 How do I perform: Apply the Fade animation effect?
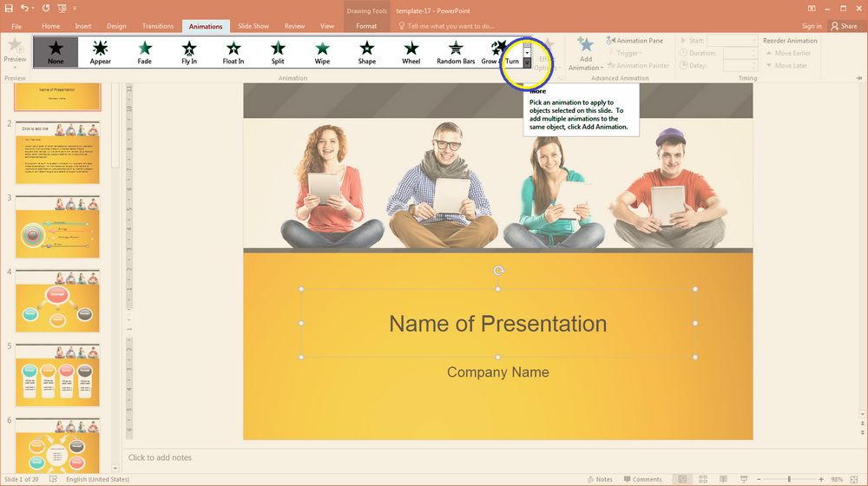(144, 52)
